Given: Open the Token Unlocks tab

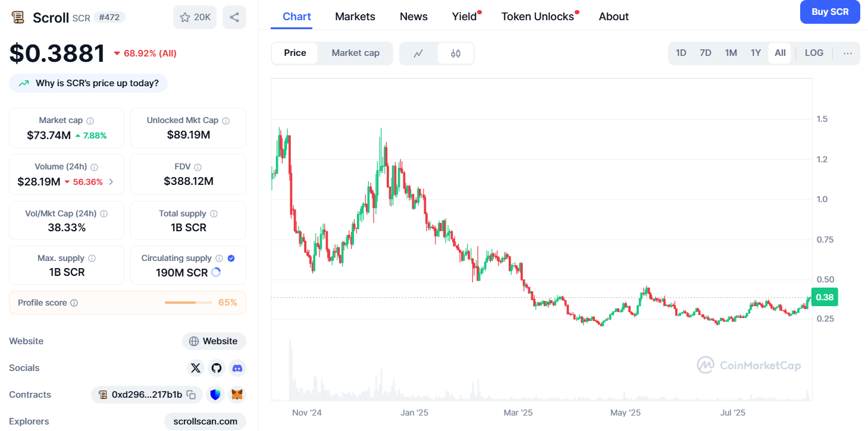Looking at the screenshot, I should point(538,17).
